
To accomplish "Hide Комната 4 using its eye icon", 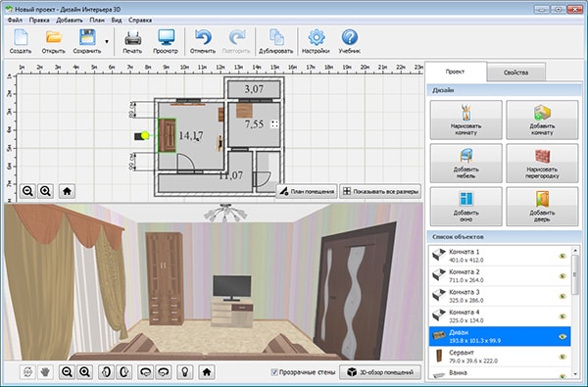I will [563, 316].
